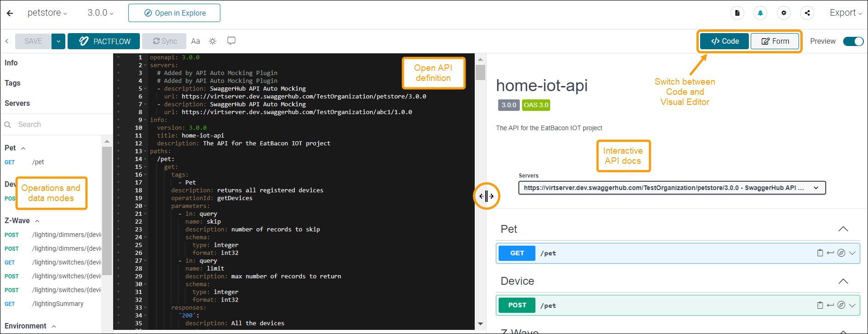Click petstore/3.0.0 server URL on line 6
This screenshot has width=868, height=334.
pos(304,97)
